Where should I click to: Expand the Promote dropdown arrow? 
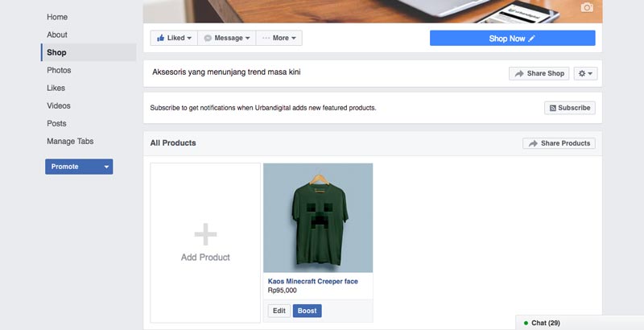coord(106,167)
